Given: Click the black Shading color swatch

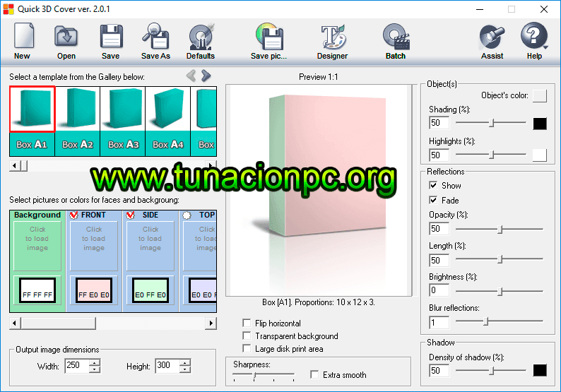Looking at the screenshot, I should click(540, 124).
